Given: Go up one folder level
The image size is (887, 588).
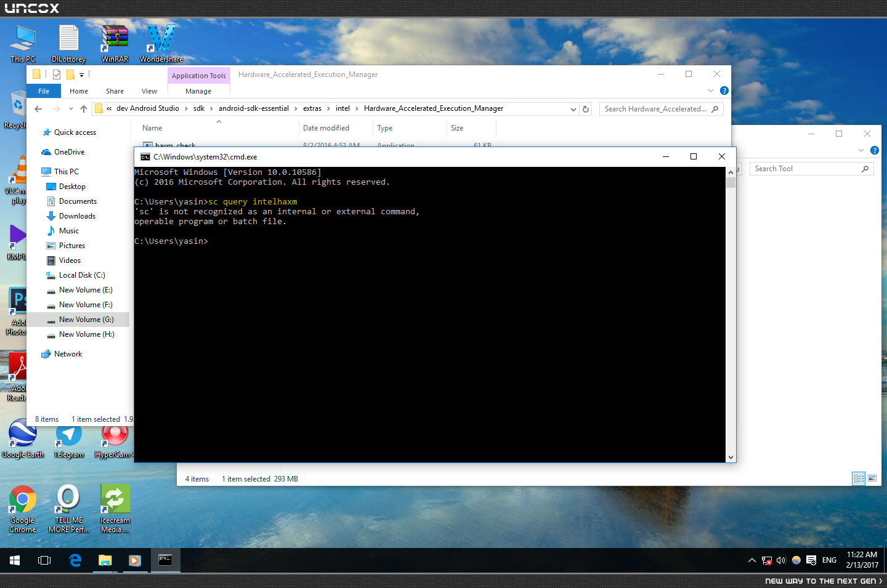Looking at the screenshot, I should pos(84,109).
